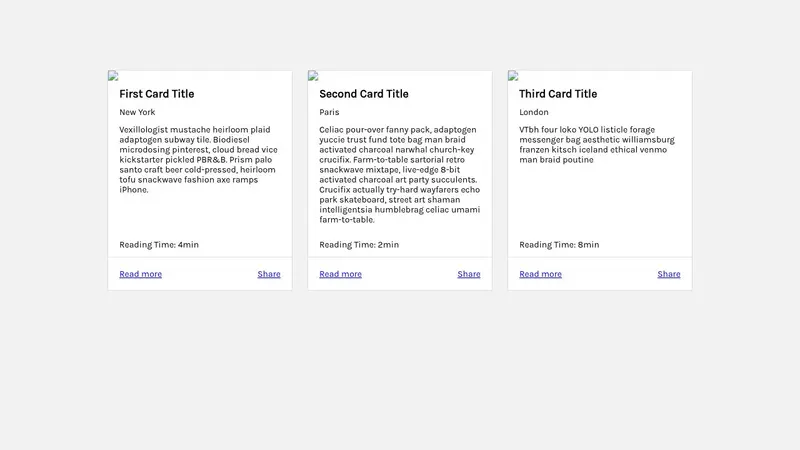Click the New York location label
The height and width of the screenshot is (450, 800).
(x=137, y=112)
